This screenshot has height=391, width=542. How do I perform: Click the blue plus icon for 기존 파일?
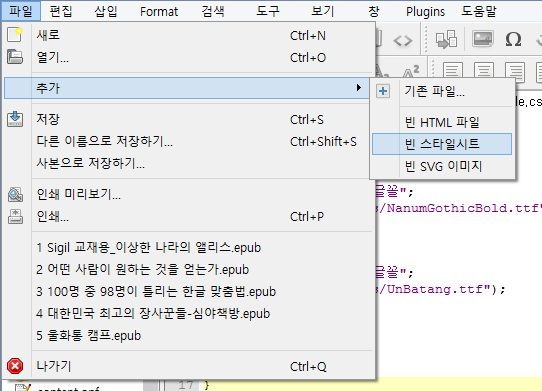pos(383,91)
